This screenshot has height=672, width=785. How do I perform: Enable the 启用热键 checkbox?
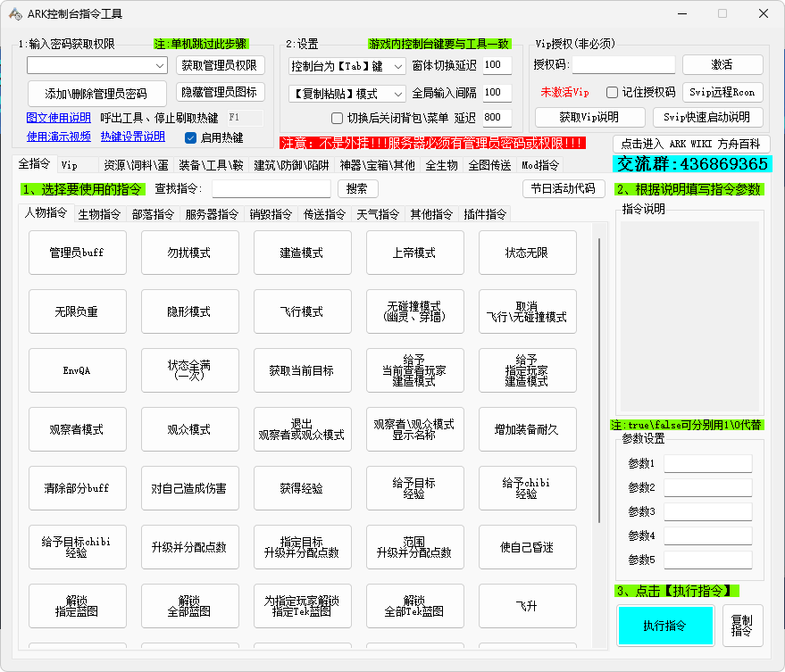pyautogui.click(x=190, y=137)
